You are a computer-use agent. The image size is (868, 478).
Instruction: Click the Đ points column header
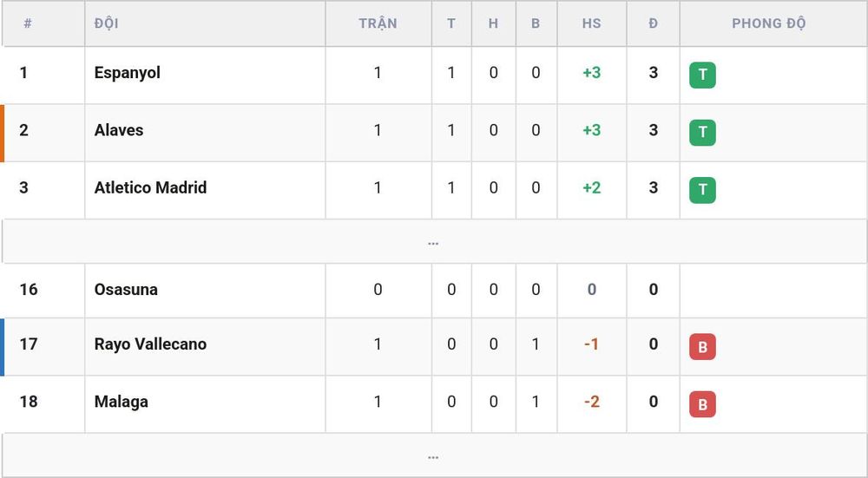coord(654,23)
